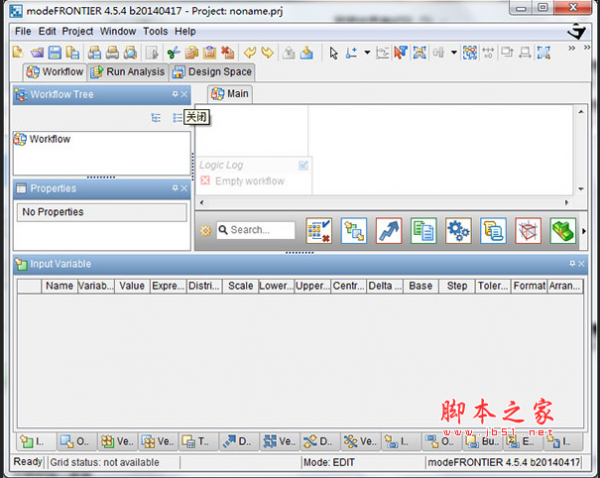Click the Value column header
This screenshot has height=478, width=600.
click(x=132, y=286)
